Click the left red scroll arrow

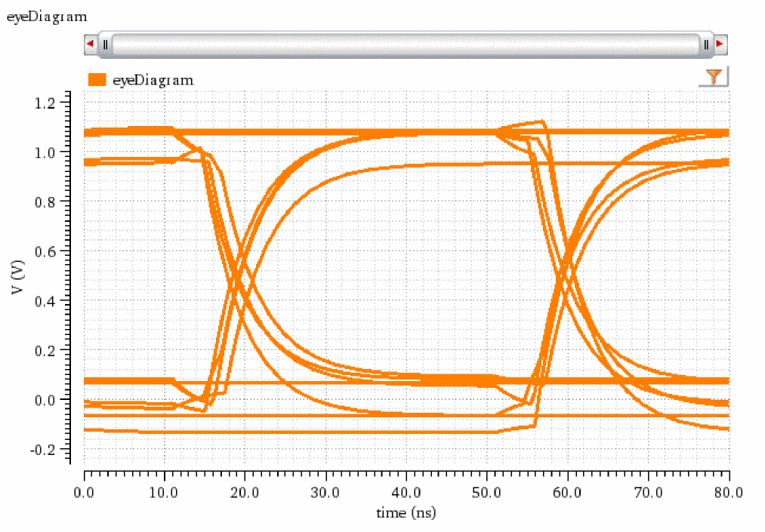click(x=91, y=45)
